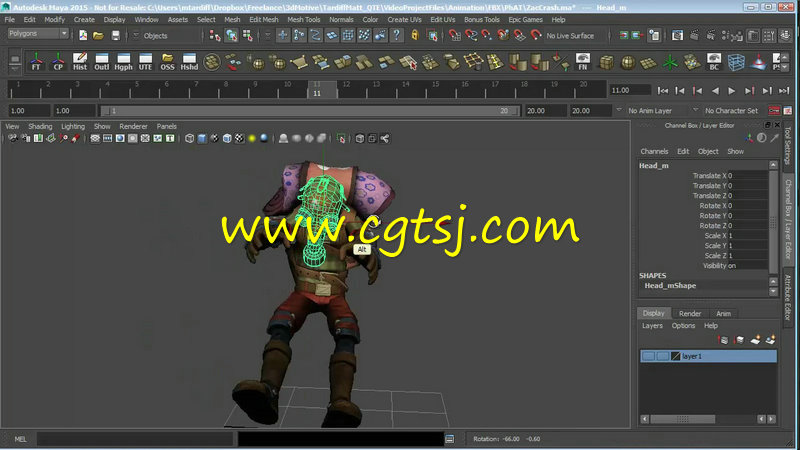Open the Epic Games menu
This screenshot has height=450, width=800.
coord(526,19)
